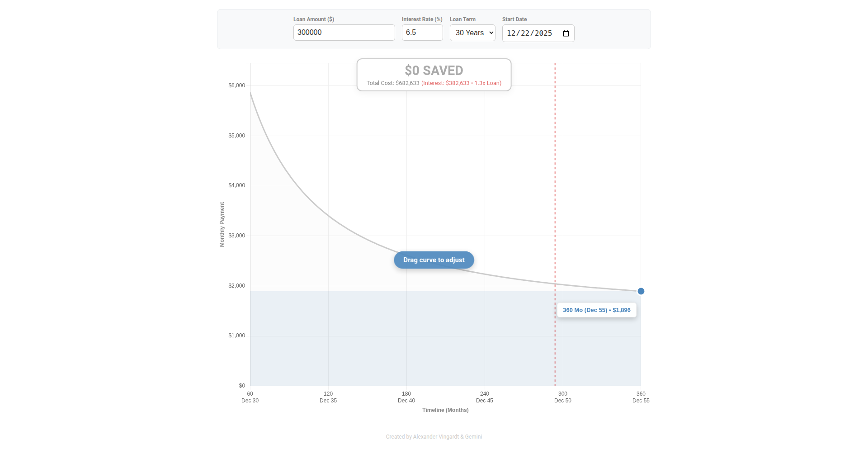Click the Loan Amount input field
Image resolution: width=868 pixels, height=449 pixels.
pos(344,33)
